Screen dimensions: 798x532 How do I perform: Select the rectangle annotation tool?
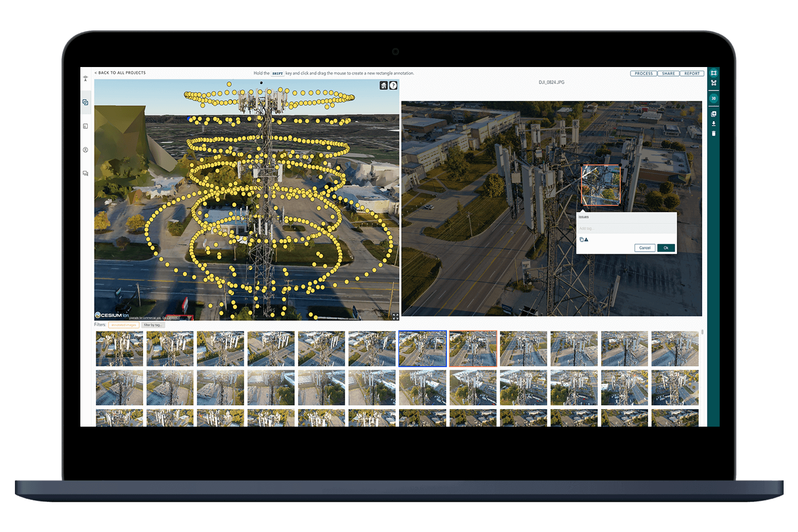(713, 73)
